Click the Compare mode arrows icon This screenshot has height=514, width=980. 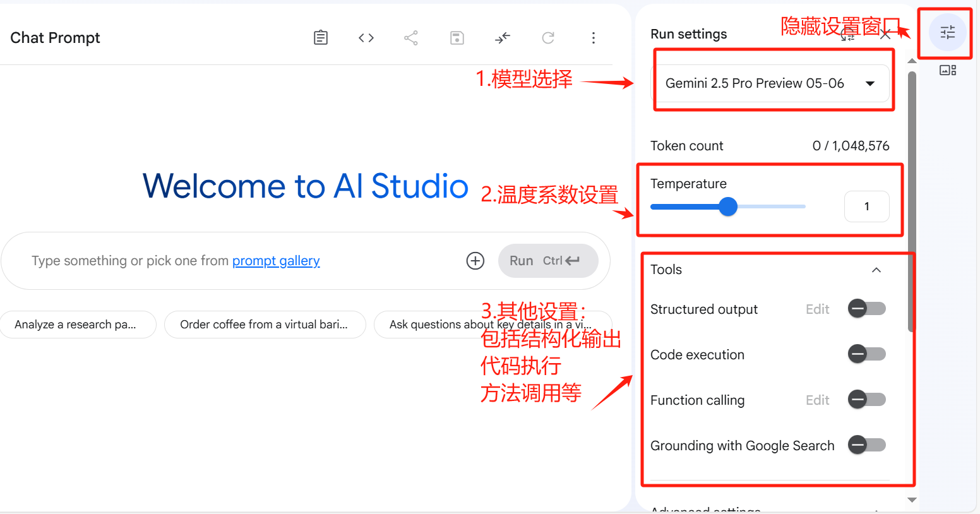503,38
